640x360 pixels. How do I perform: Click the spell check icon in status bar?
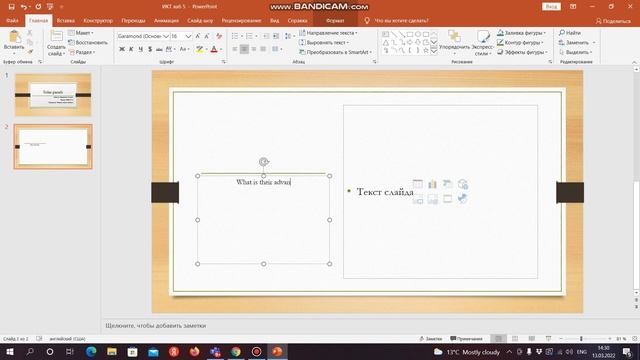[39, 339]
